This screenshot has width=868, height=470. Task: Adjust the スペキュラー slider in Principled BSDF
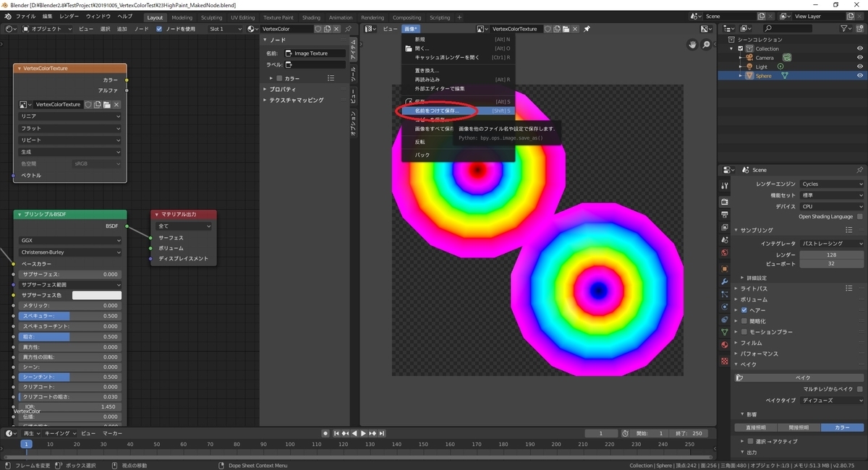pos(69,316)
